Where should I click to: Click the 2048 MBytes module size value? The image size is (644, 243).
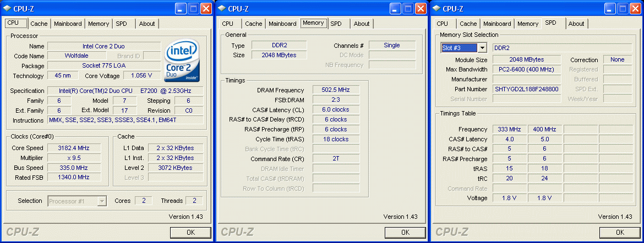coord(527,59)
